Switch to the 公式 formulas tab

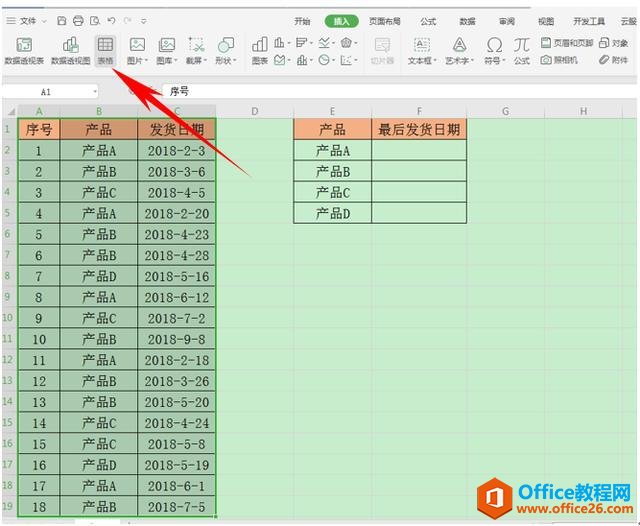[x=428, y=22]
